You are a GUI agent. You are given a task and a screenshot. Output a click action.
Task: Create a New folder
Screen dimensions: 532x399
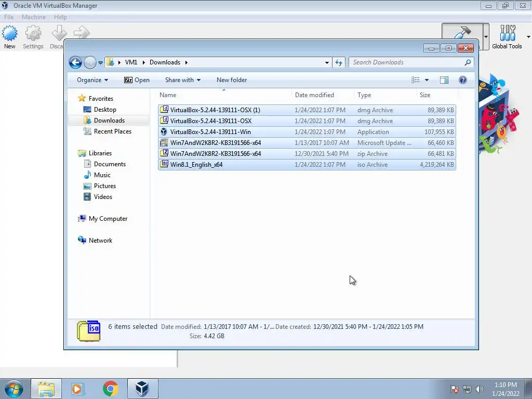click(232, 80)
